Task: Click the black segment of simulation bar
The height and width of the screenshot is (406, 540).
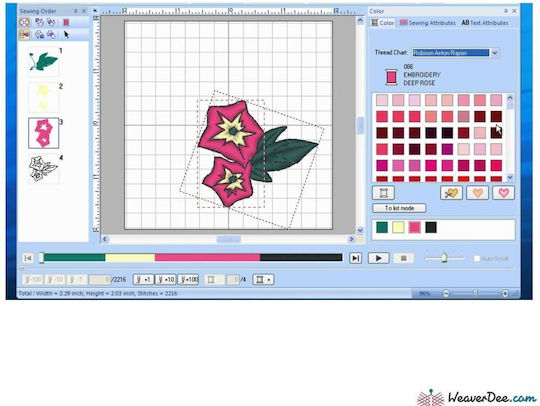Action: tap(301, 258)
